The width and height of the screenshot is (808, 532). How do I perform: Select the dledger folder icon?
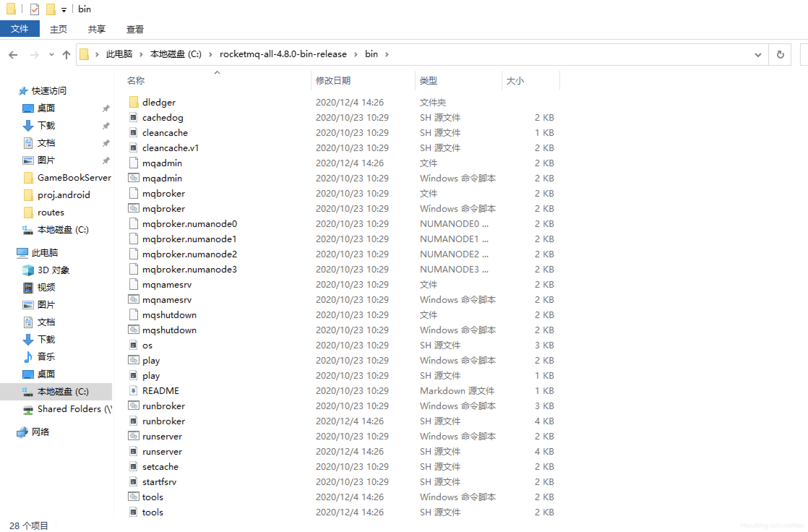pyautogui.click(x=134, y=102)
